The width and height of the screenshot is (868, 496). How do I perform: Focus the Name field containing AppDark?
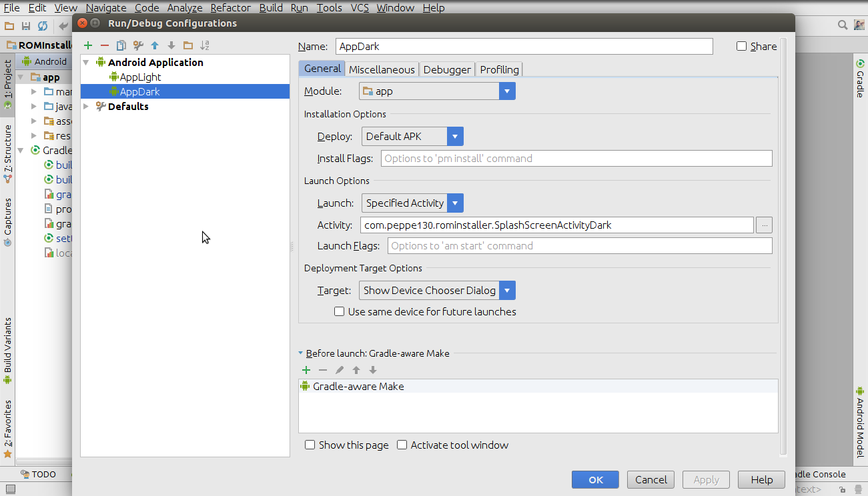[524, 46]
